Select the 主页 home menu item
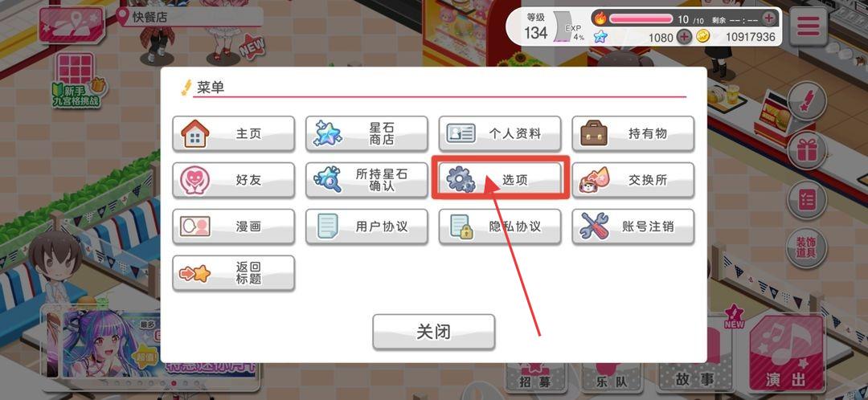The height and width of the screenshot is (400, 868). click(234, 133)
